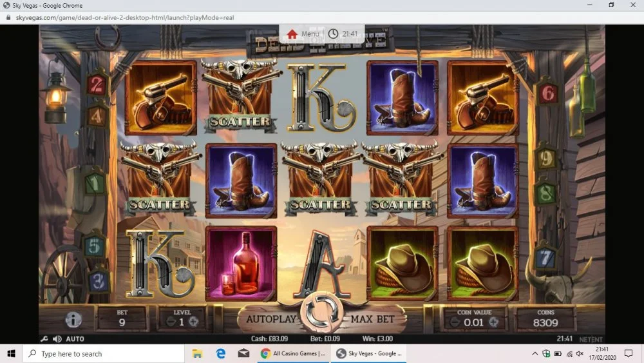Click the MAX BET button
The image size is (644, 363).
[372, 319]
